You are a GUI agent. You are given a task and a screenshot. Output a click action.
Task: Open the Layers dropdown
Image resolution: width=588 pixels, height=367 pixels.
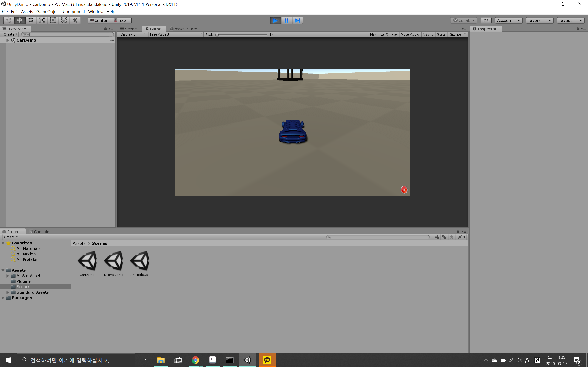click(x=539, y=20)
